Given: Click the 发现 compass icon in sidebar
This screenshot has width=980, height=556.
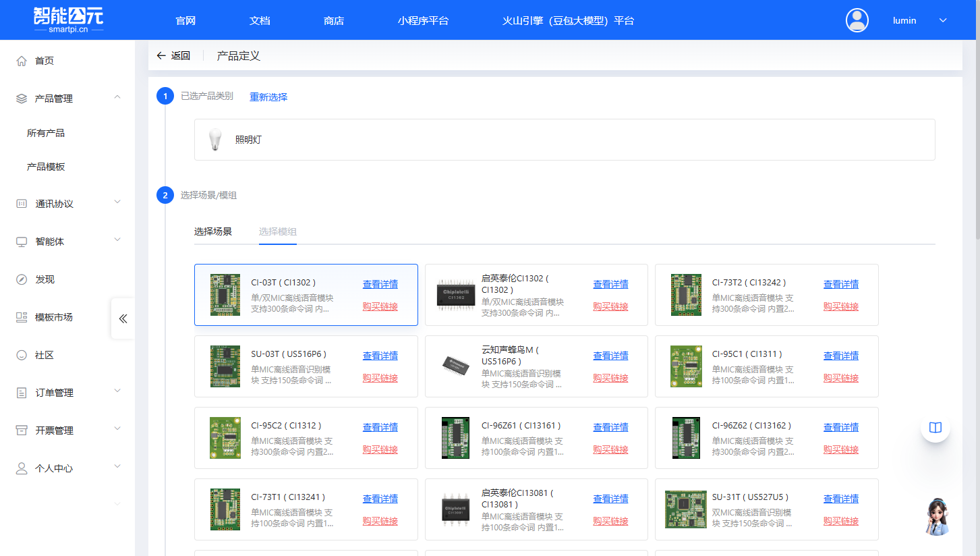Looking at the screenshot, I should pos(20,279).
